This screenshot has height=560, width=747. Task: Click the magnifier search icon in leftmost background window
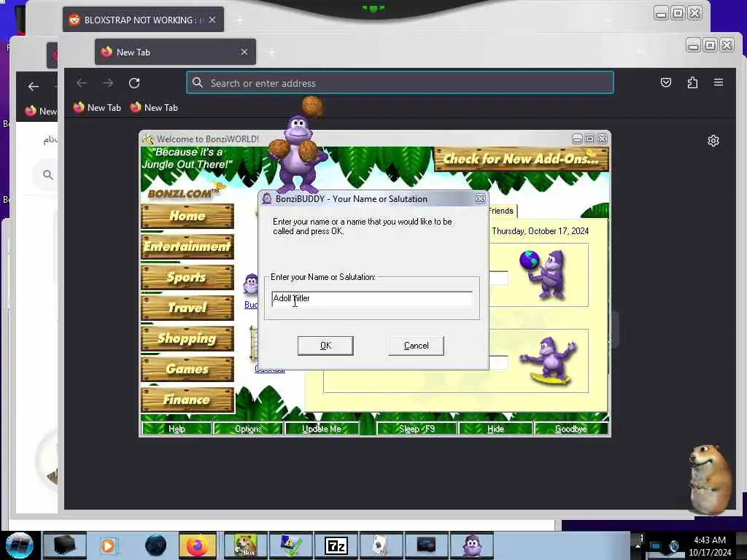47,175
